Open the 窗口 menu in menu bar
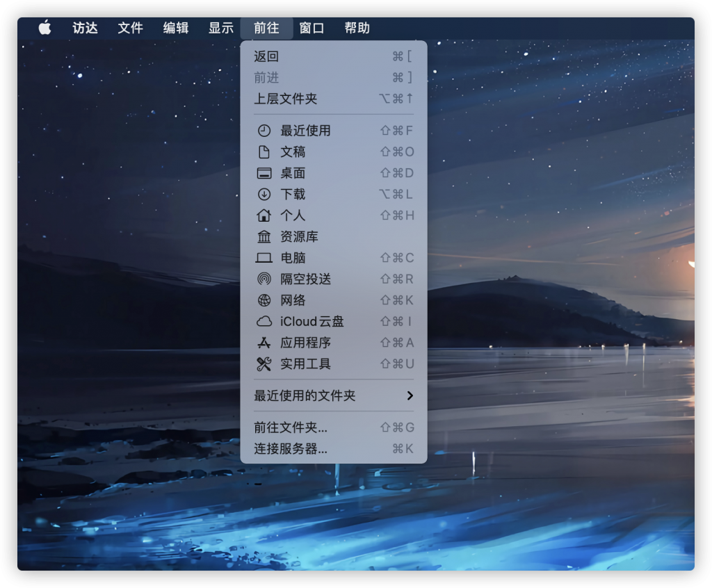This screenshot has height=588, width=712. click(311, 28)
